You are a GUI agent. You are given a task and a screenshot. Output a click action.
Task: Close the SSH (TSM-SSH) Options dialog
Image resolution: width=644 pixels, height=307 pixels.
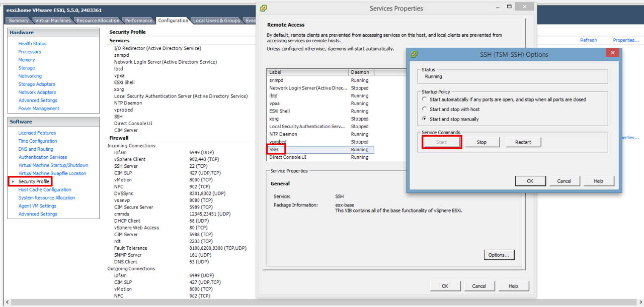pos(612,53)
